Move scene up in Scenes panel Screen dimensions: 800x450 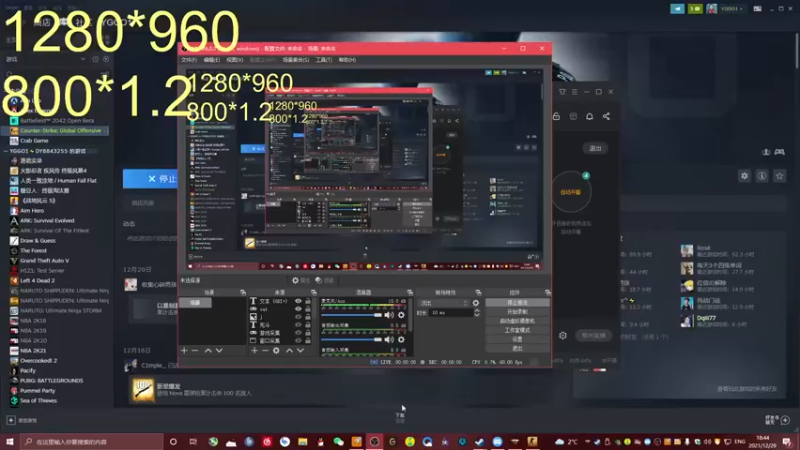coord(208,351)
